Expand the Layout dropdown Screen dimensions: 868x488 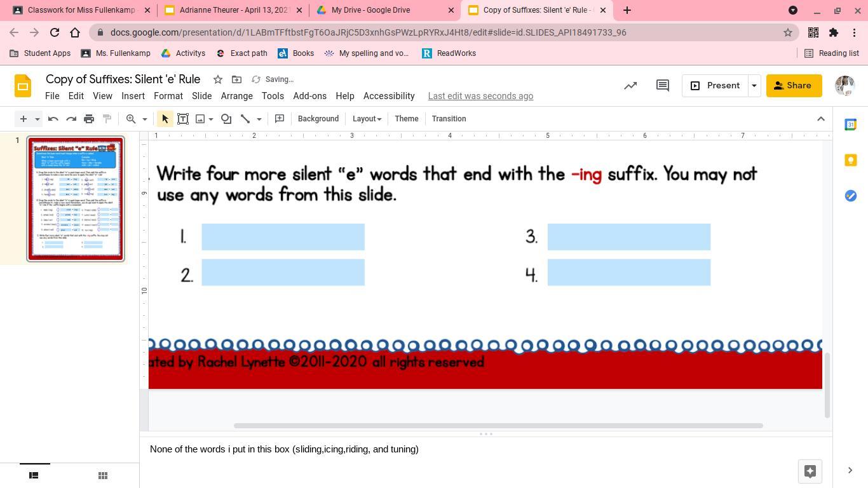point(367,119)
